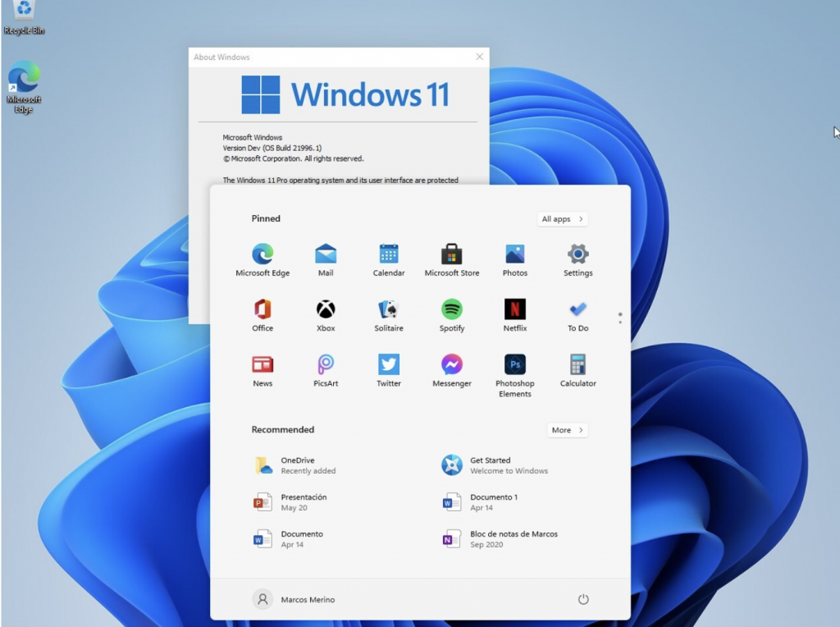840x627 pixels.
Task: Open the Marcos Merino user account menu
Action: [x=294, y=599]
